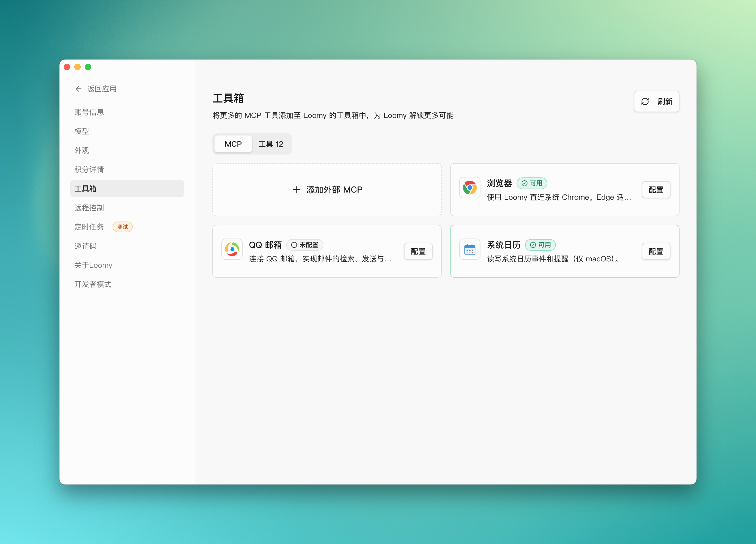Open 账号信息 in the sidebar
This screenshot has width=756, height=544.
click(89, 112)
